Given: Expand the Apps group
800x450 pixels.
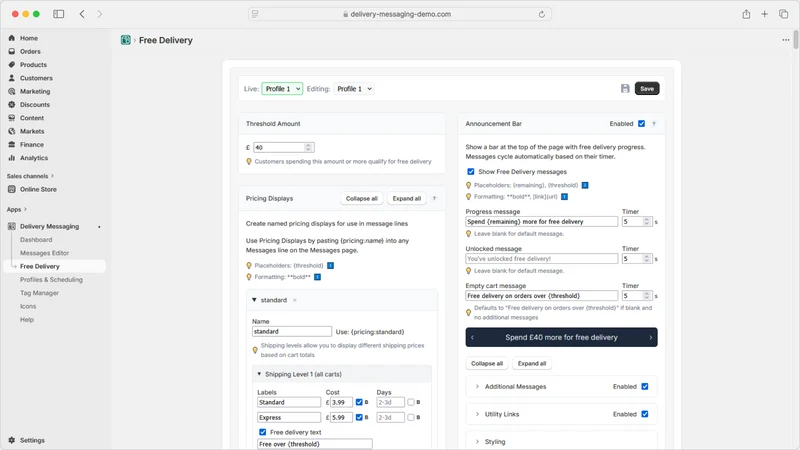Looking at the screenshot, I should [x=16, y=209].
